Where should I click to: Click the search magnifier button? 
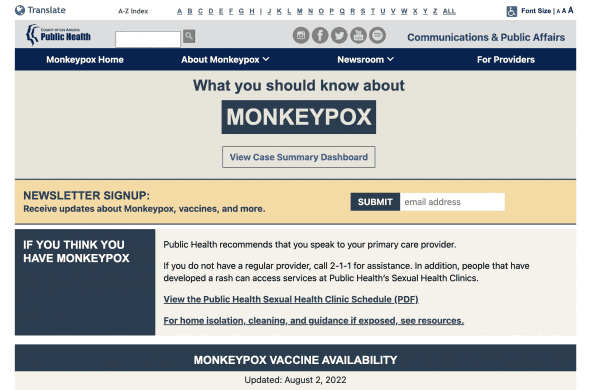pyautogui.click(x=189, y=36)
